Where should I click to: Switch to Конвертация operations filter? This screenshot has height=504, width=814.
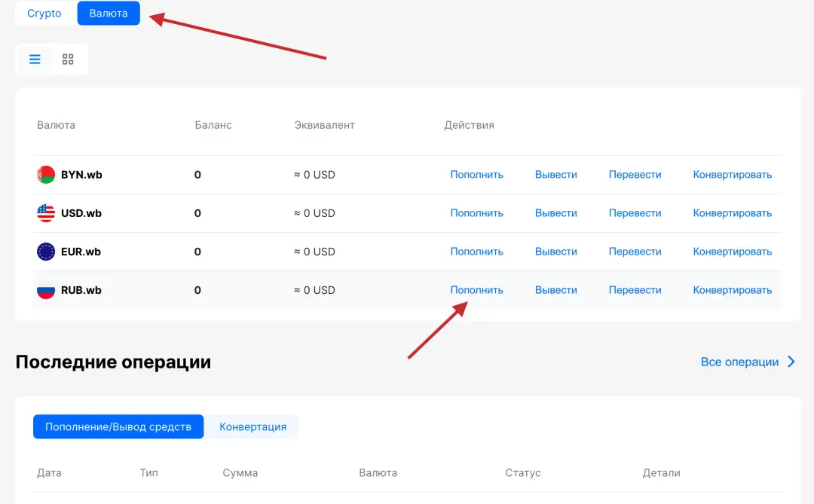pyautogui.click(x=252, y=426)
